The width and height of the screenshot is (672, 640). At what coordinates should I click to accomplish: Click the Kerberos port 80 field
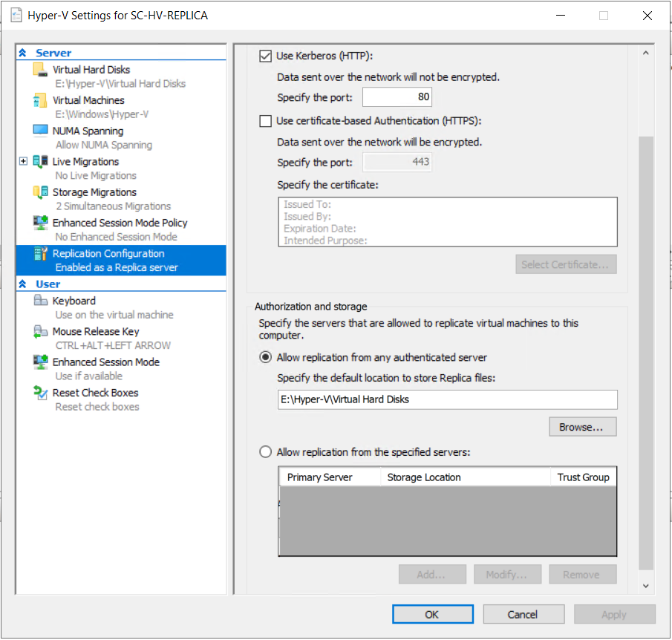[x=397, y=97]
